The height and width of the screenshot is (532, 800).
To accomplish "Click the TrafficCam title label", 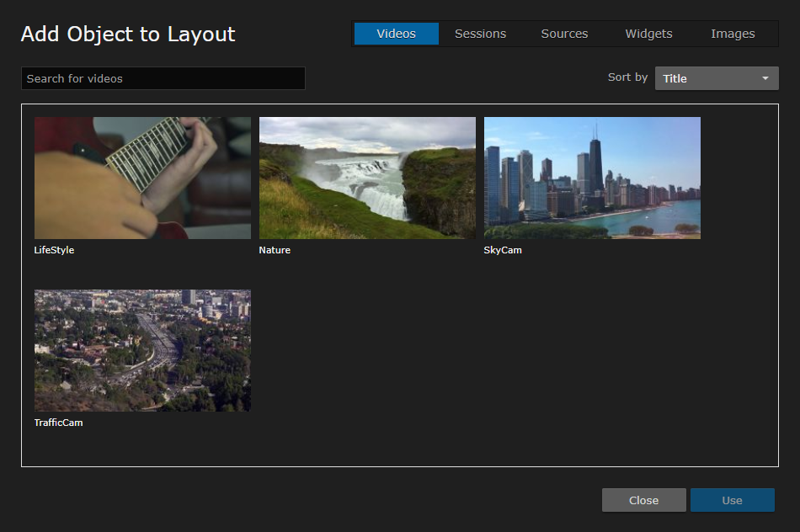I will coord(60,422).
